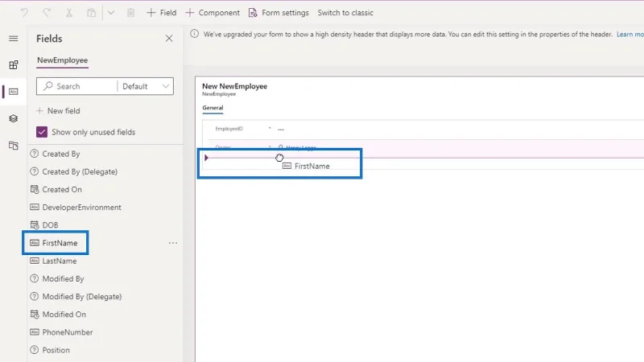Click the question icon beside Created By

click(x=35, y=154)
